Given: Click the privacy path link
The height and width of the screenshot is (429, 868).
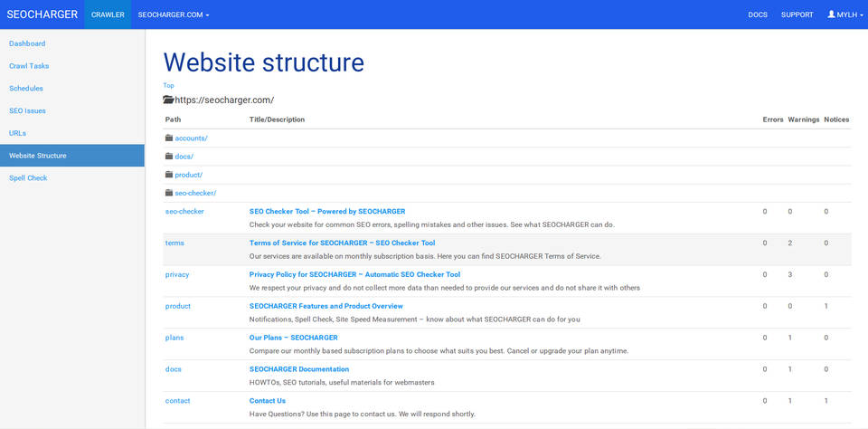Looking at the screenshot, I should tap(177, 274).
